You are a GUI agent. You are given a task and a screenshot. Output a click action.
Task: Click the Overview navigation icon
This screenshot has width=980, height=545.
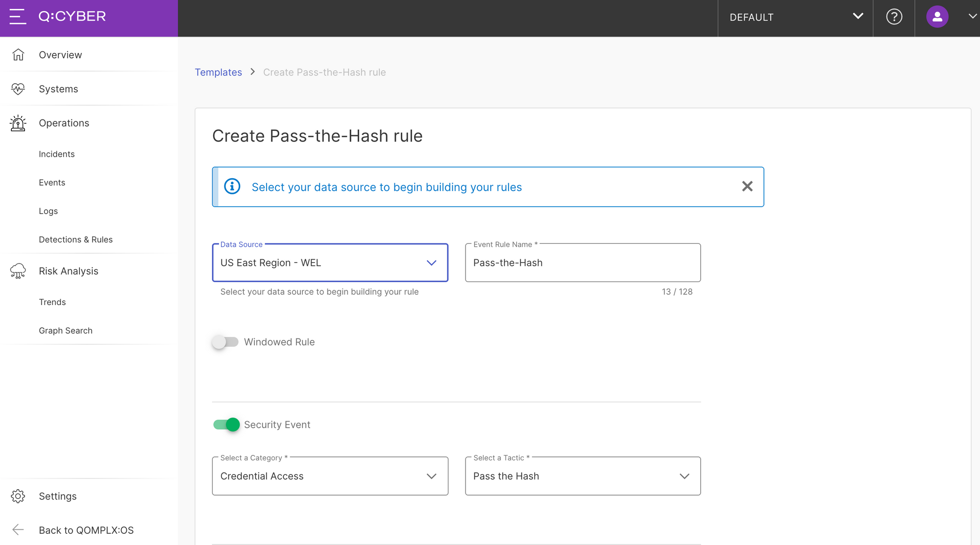(x=19, y=54)
